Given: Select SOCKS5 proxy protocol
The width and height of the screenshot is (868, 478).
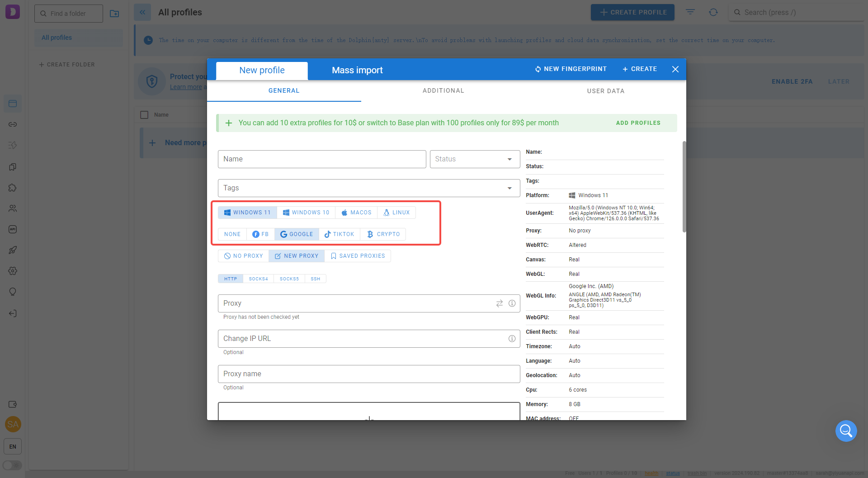Looking at the screenshot, I should pyautogui.click(x=289, y=279).
